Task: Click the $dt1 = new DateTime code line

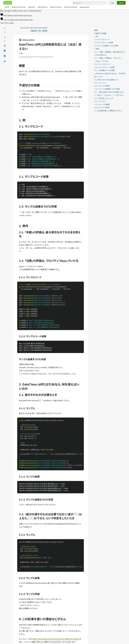Action: (34, 134)
